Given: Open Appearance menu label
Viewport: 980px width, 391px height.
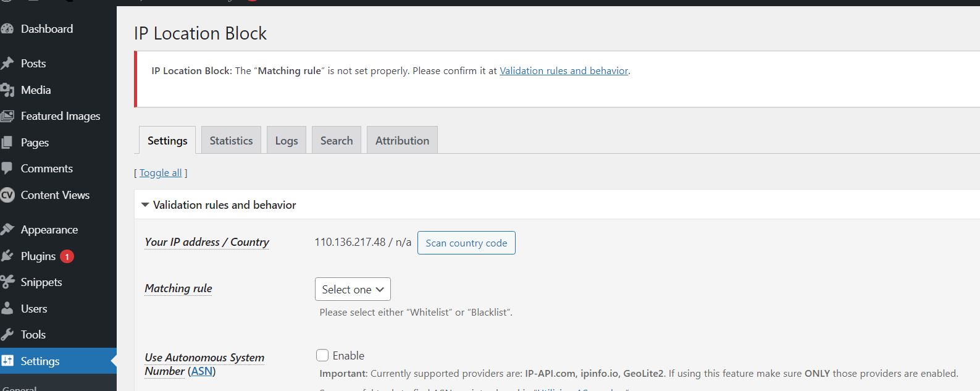Looking at the screenshot, I should coord(49,230).
